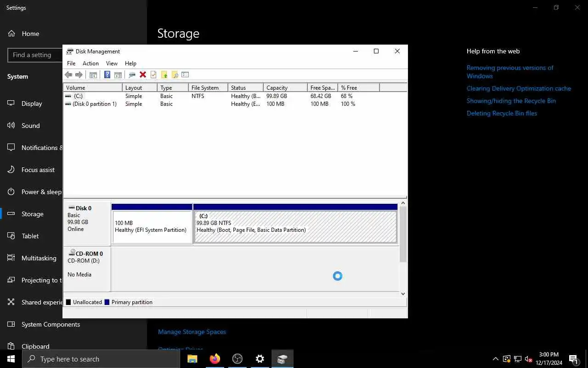The width and height of the screenshot is (588, 368).
Task: Click the scroll-down arrow in disk pane
Action: tap(403, 293)
